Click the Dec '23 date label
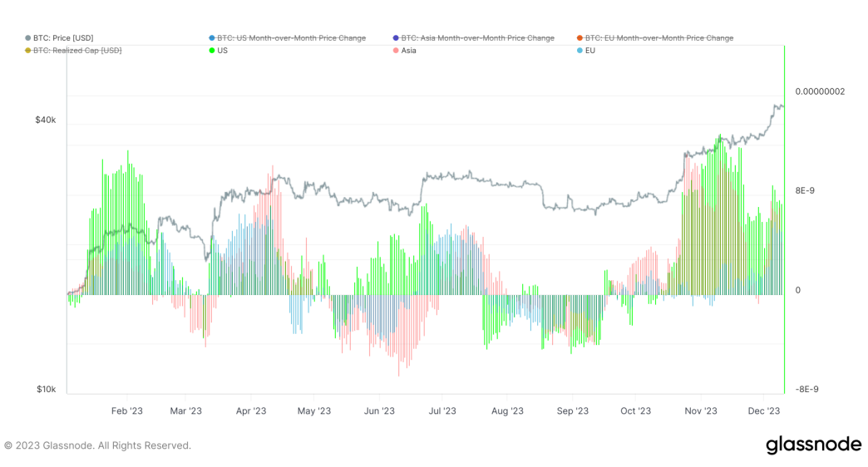The width and height of the screenshot is (868, 467). tap(763, 410)
